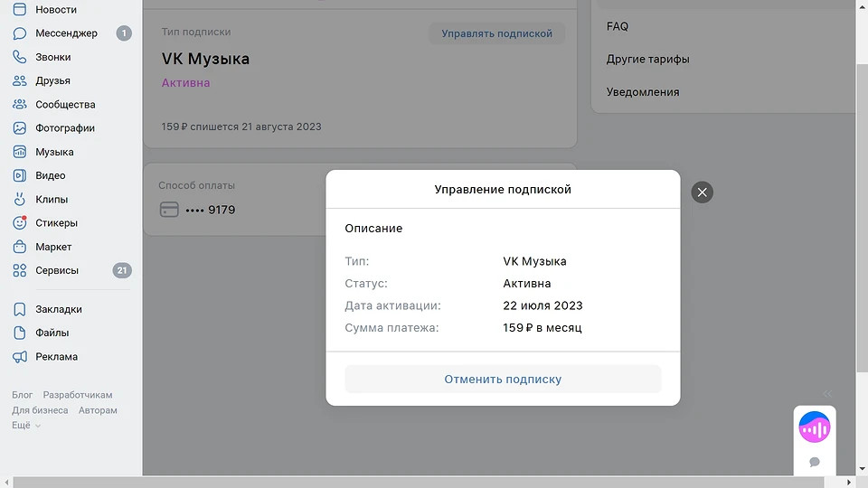Click the small chat bubble icon at bottom right
The image size is (868, 488).
814,462
